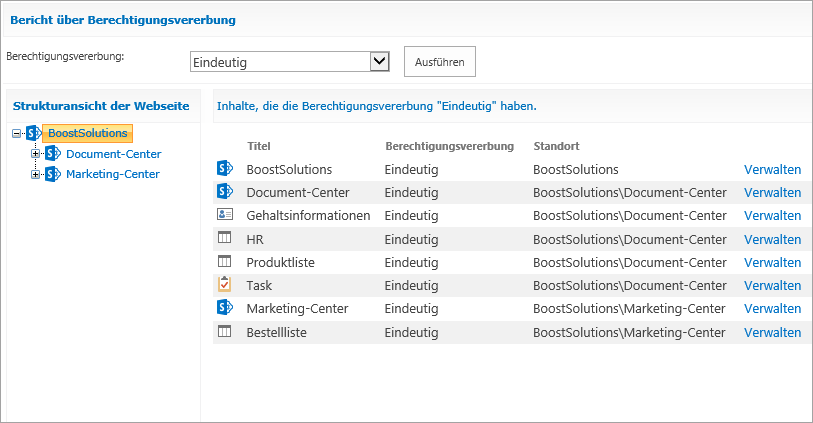
Task: Click the Produktliste title in the table
Action: 281,262
